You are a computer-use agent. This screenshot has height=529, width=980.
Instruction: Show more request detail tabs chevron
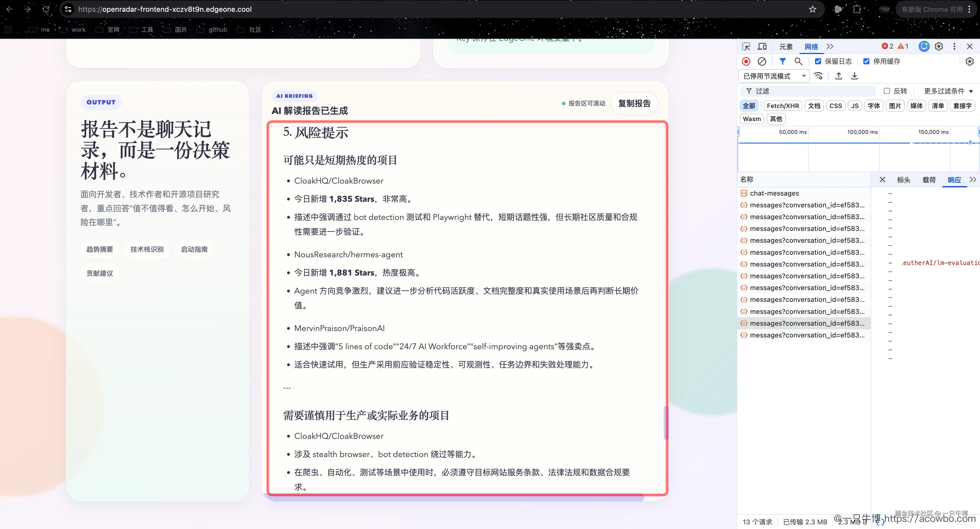[x=973, y=180]
